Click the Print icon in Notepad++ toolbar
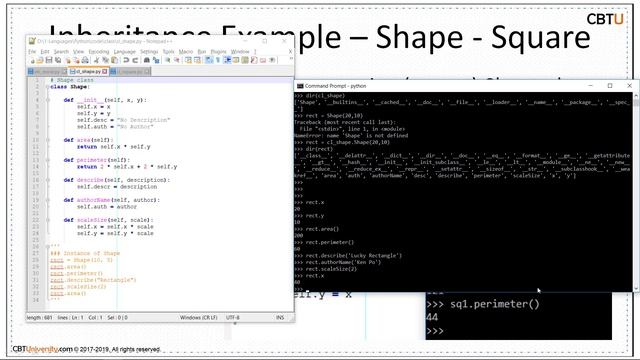Viewport: 640px width, 360px height. (x=84, y=60)
